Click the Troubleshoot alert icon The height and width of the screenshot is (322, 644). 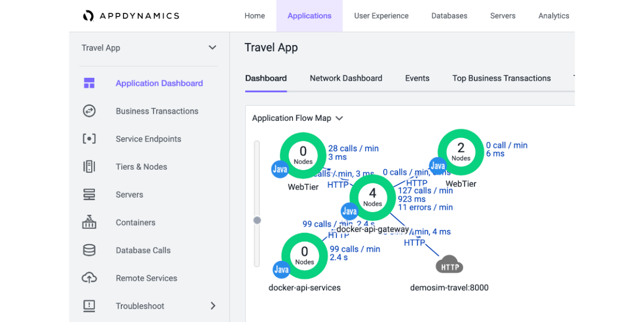click(89, 306)
